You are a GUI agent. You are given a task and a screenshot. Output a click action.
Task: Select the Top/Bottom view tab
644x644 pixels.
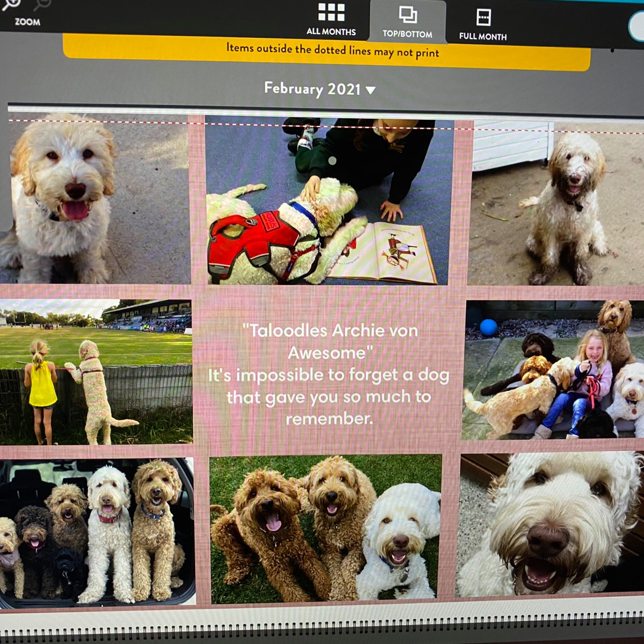(x=407, y=22)
